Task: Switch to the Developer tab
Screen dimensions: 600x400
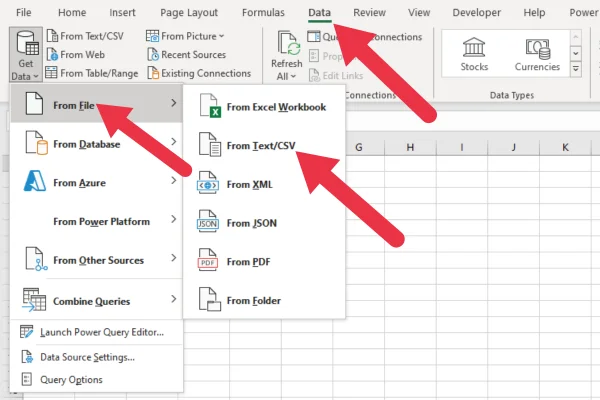Action: (x=476, y=13)
